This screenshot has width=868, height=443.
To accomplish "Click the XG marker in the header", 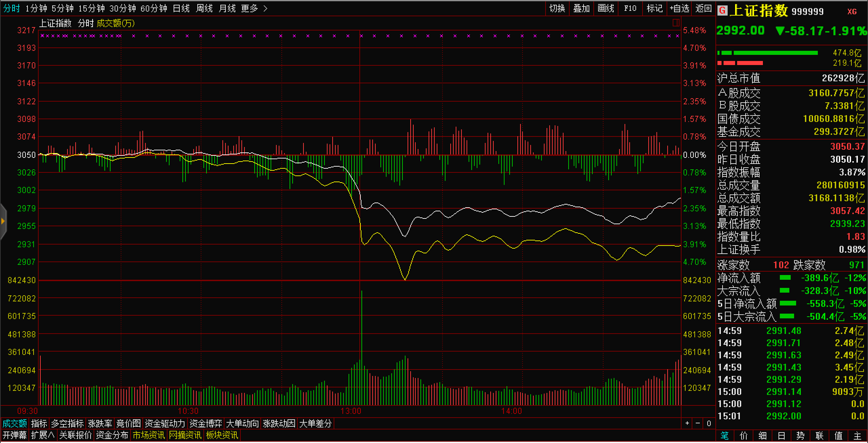I will (x=852, y=12).
